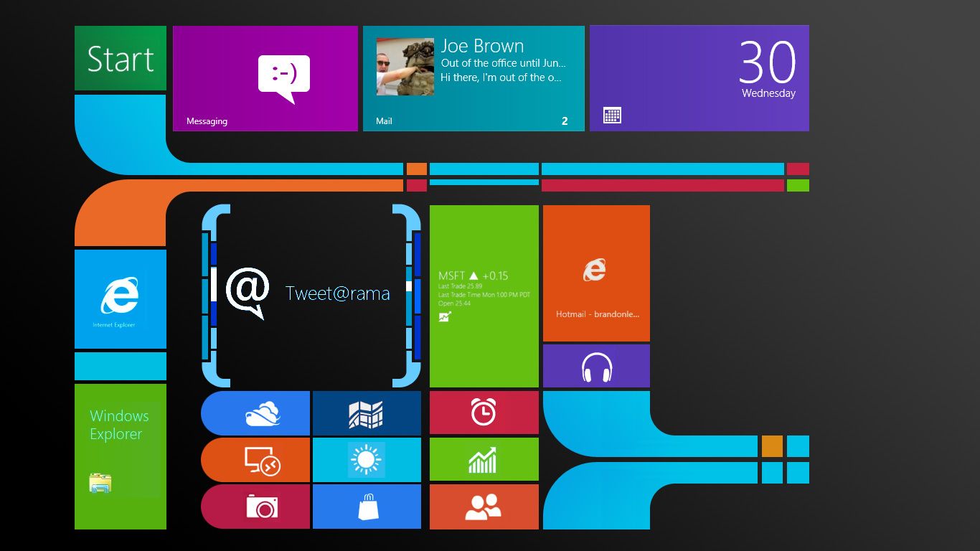The width and height of the screenshot is (980, 551).
Task: Launch the Camera tile
Action: [x=255, y=507]
